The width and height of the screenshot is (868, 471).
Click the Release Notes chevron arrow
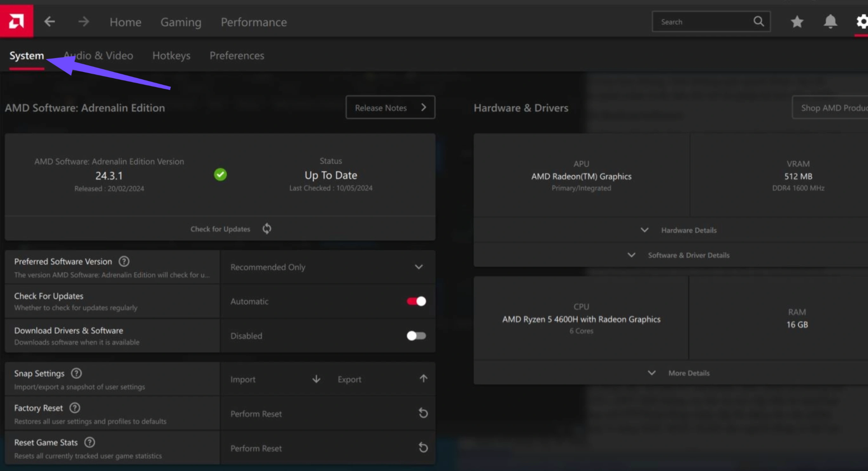point(423,107)
